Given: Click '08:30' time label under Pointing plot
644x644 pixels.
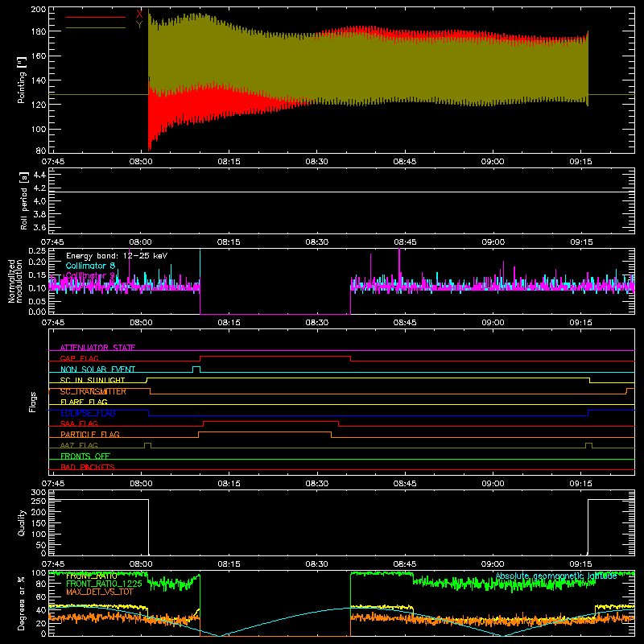Looking at the screenshot, I should tap(316, 162).
